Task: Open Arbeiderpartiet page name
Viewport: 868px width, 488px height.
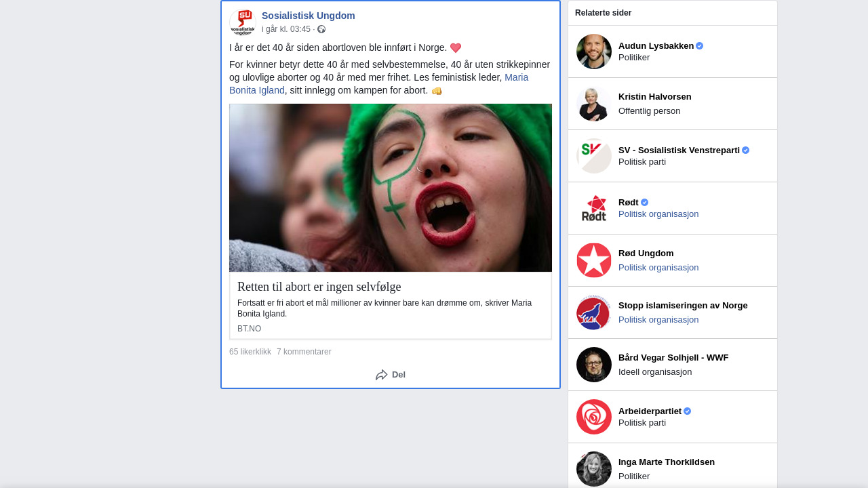Action: (x=650, y=411)
